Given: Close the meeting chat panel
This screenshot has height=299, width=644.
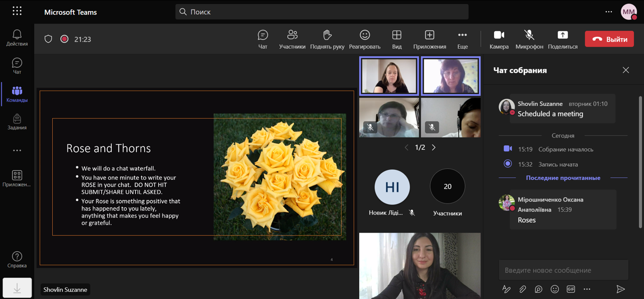Looking at the screenshot, I should (626, 70).
